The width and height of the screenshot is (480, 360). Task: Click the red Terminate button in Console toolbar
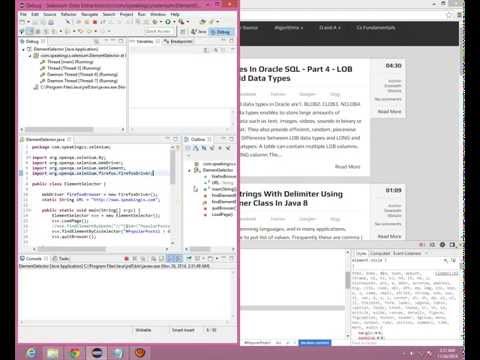point(127,259)
